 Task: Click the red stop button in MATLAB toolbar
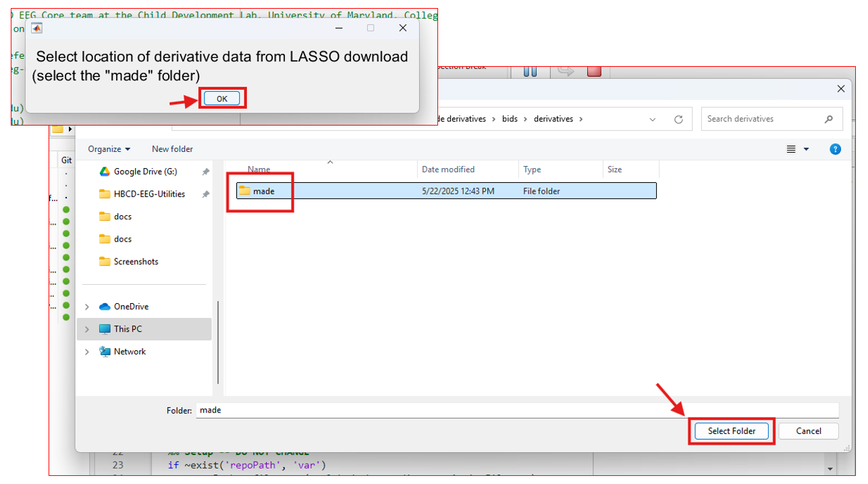[594, 71]
